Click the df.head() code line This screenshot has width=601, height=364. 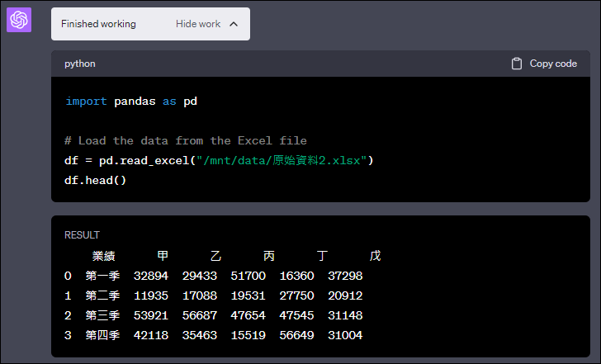[95, 180]
